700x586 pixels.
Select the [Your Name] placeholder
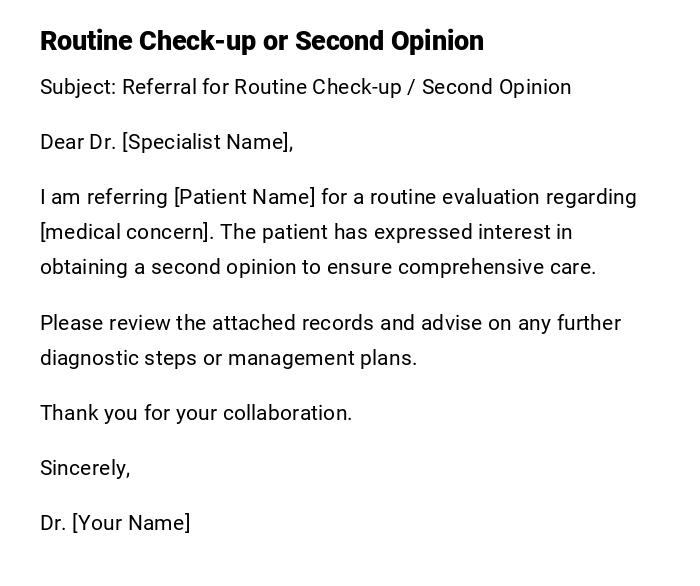[131, 523]
